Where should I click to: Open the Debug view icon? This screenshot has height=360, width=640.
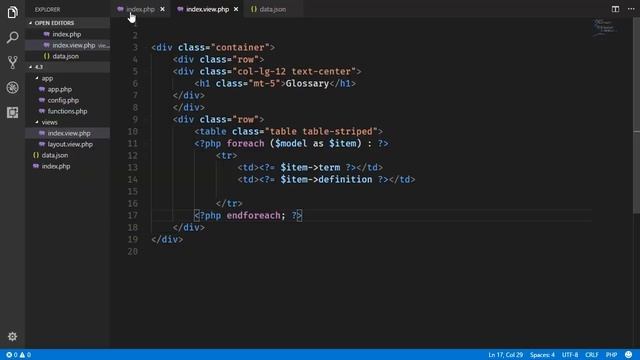(x=12, y=87)
